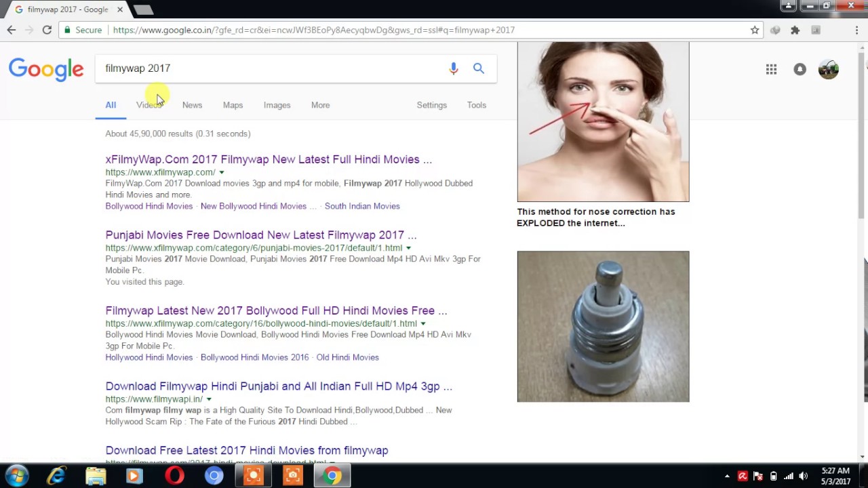Open Download Free Latest 2017 Hindi Movies result
Screen dimensions: 868x488
[x=247, y=450]
